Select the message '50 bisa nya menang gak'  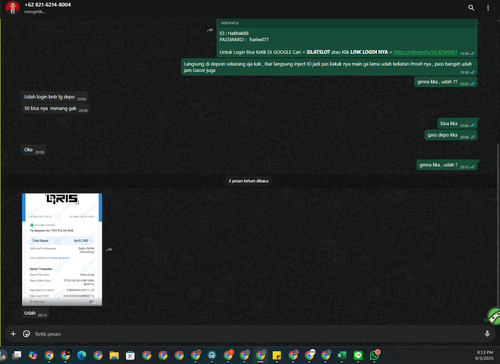pos(55,108)
